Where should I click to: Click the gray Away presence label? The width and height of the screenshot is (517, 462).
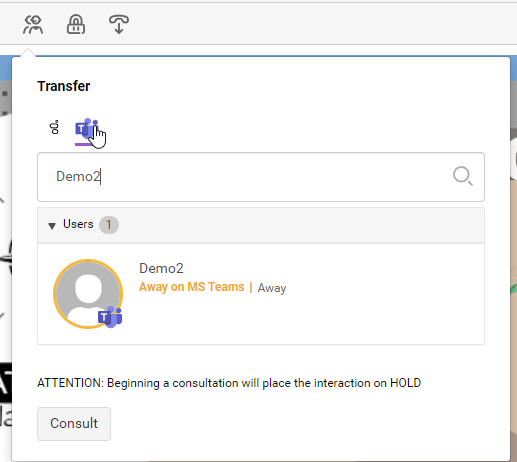tap(272, 288)
